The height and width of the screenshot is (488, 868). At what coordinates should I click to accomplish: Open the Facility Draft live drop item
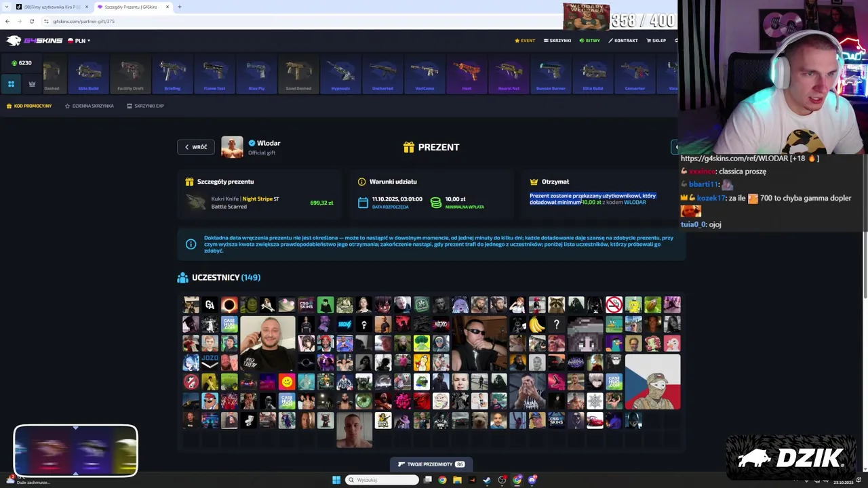(130, 75)
